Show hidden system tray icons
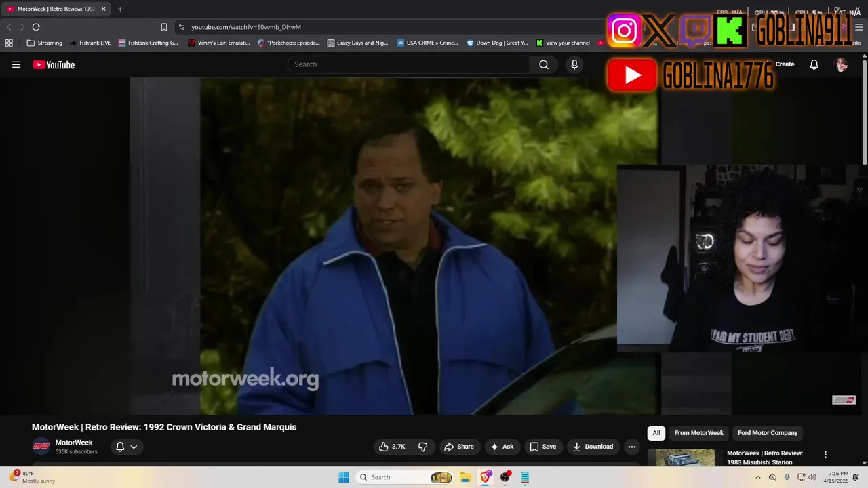 (758, 477)
